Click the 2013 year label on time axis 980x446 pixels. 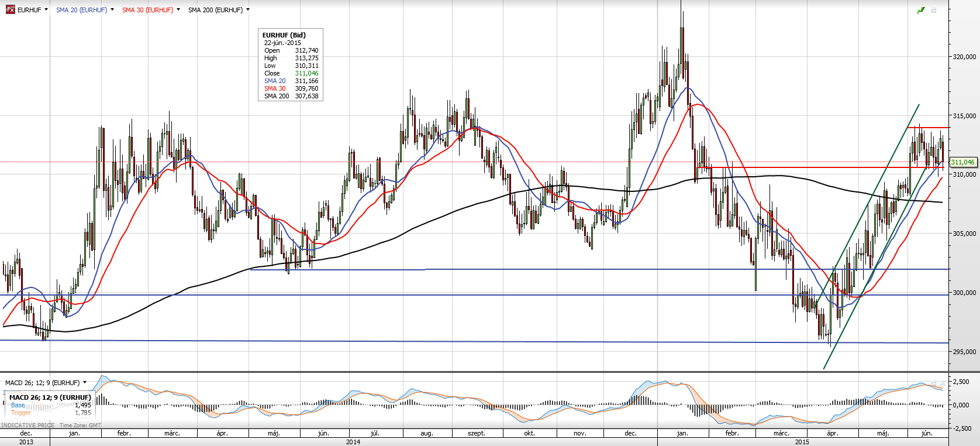[x=26, y=442]
